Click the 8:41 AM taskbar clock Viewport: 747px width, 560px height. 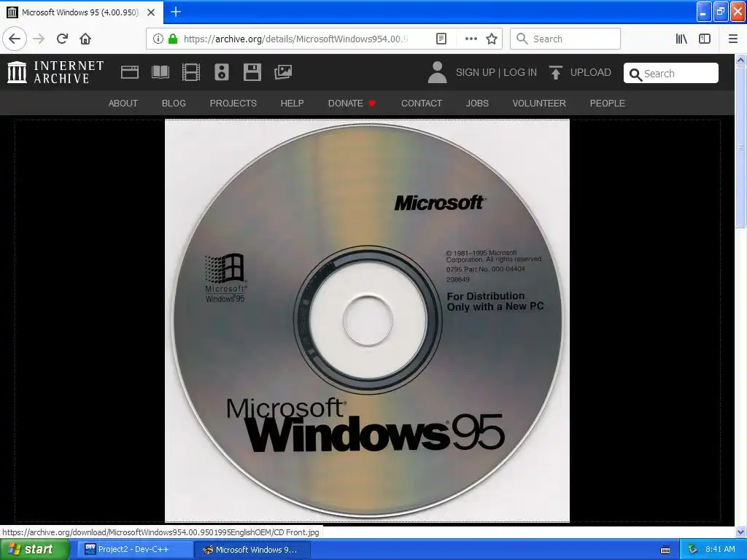[720, 550]
